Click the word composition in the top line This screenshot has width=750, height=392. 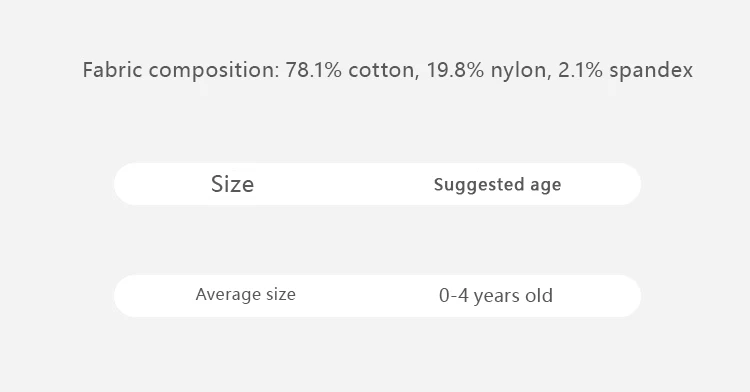click(x=214, y=71)
